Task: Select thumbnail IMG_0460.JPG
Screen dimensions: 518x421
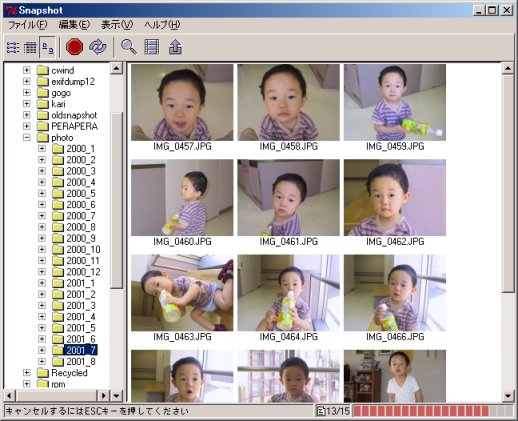Action: (182, 198)
